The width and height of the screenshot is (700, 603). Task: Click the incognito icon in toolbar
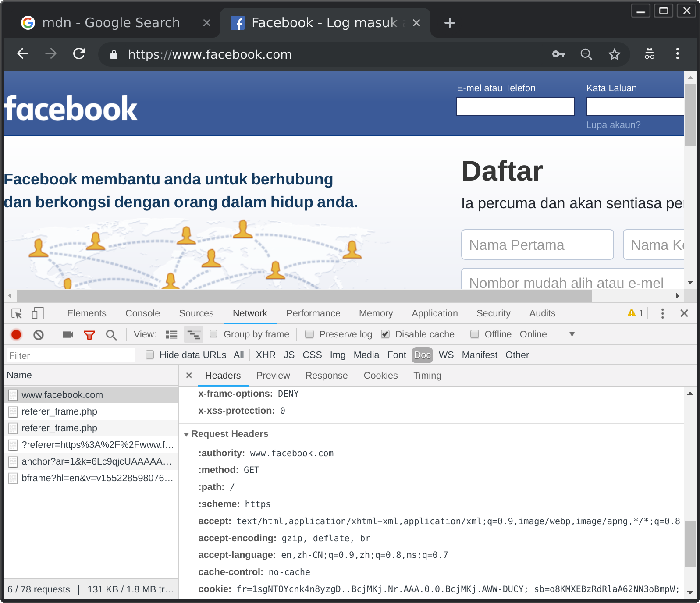[649, 54]
